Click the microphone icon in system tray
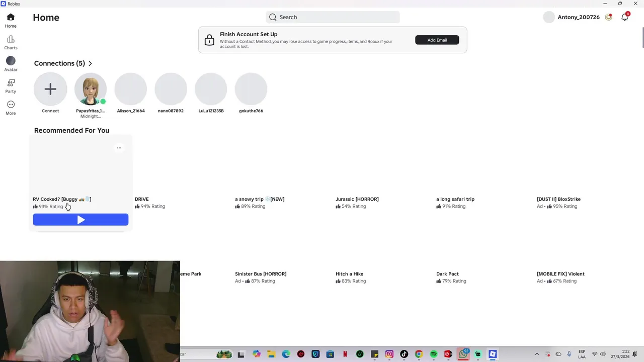Viewport: 644px width, 362px height. [569, 354]
